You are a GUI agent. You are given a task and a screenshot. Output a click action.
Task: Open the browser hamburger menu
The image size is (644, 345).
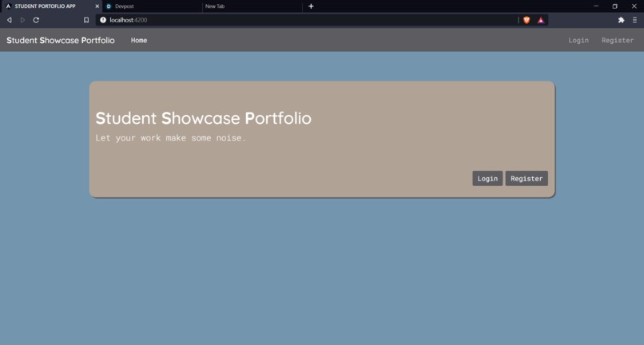tap(634, 20)
